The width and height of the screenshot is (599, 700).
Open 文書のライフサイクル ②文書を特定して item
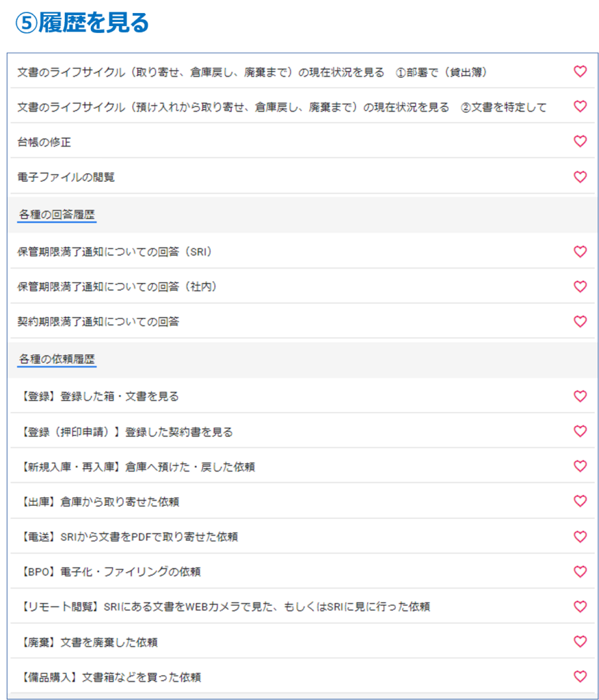point(282,107)
